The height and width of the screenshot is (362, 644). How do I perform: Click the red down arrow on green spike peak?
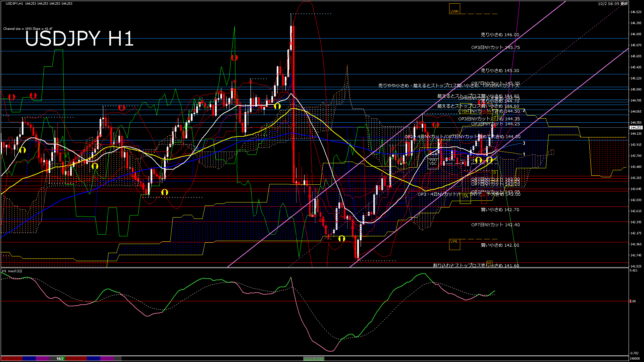[x=234, y=58]
